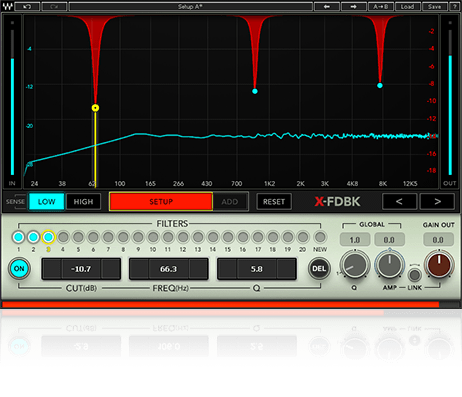Select filter 18 indicator
Image resolution: width=462 pixels, height=397 pixels.
[x=273, y=237]
